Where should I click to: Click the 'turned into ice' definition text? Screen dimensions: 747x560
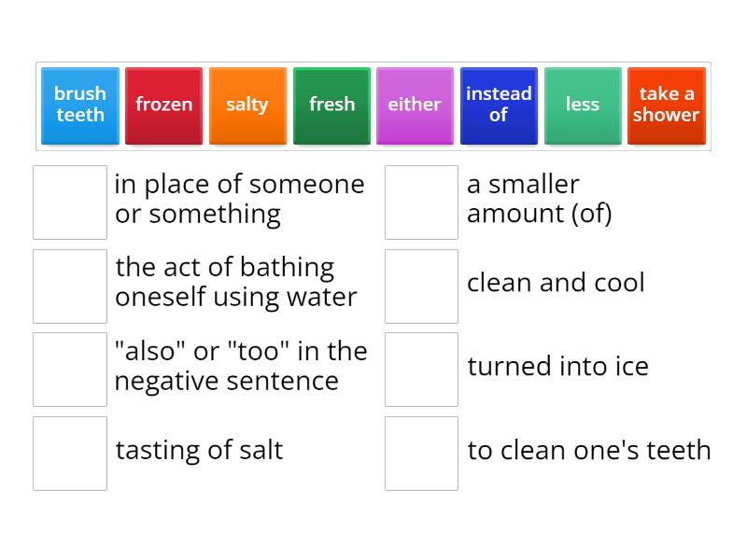click(x=557, y=366)
